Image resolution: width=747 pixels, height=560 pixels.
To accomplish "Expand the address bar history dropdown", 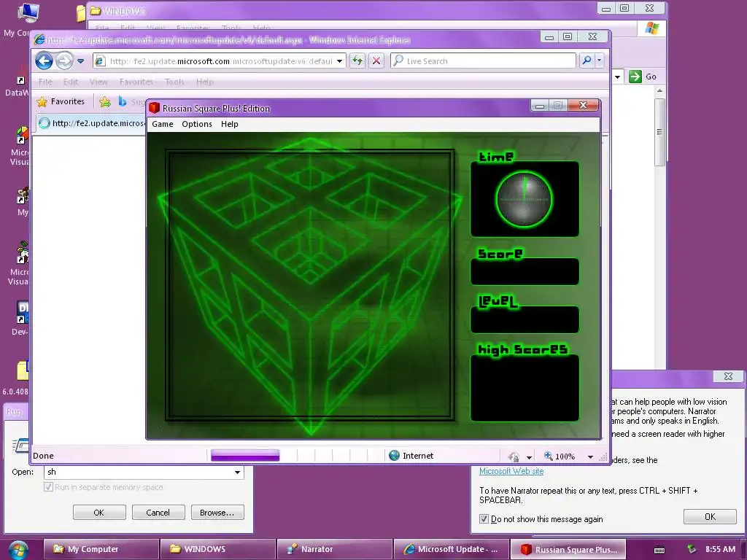I will tap(339, 61).
